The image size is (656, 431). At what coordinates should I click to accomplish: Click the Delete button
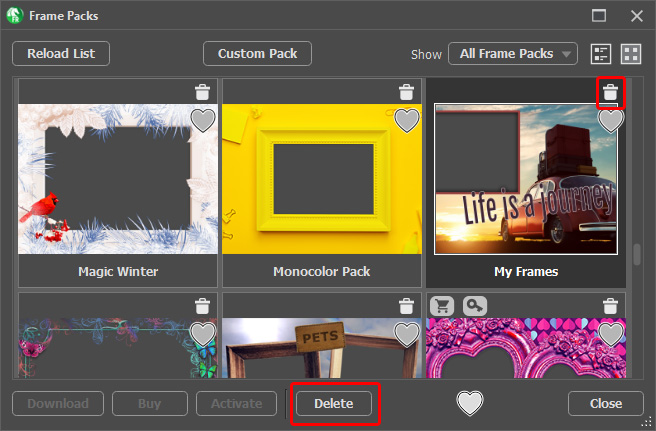[x=334, y=403]
